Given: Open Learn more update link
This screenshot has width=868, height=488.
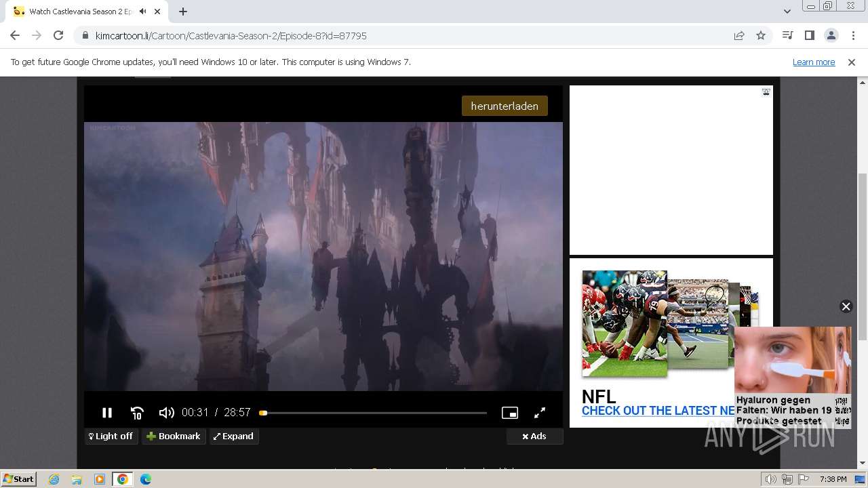Looking at the screenshot, I should (814, 62).
